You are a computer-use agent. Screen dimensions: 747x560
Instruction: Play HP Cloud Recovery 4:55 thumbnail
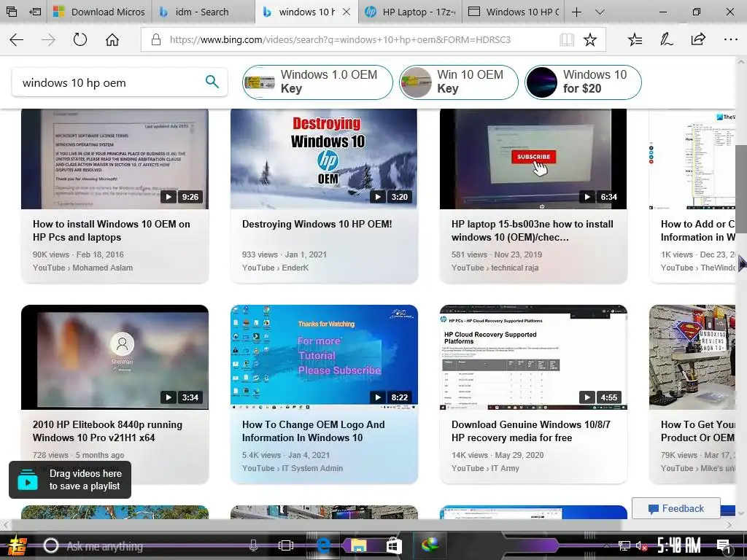tap(533, 357)
